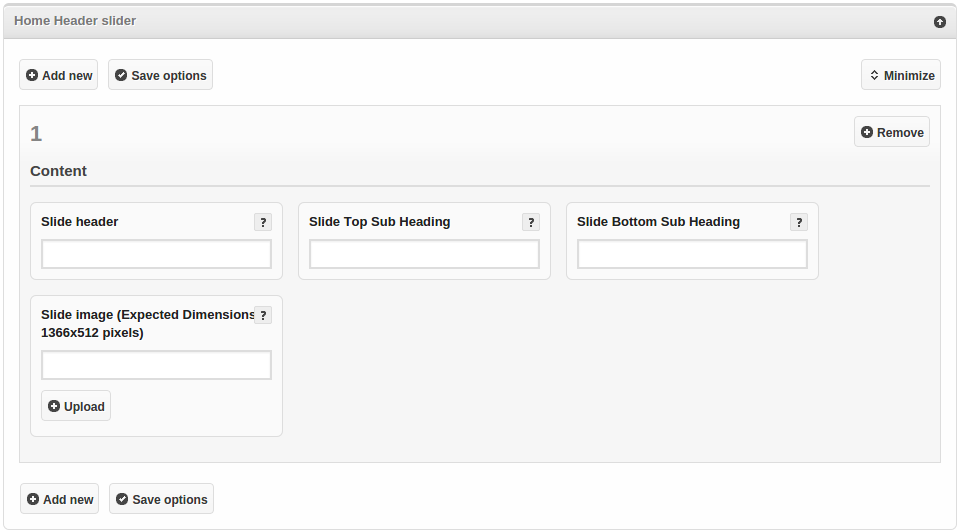Remove slide 1 using Remove button

tap(891, 132)
